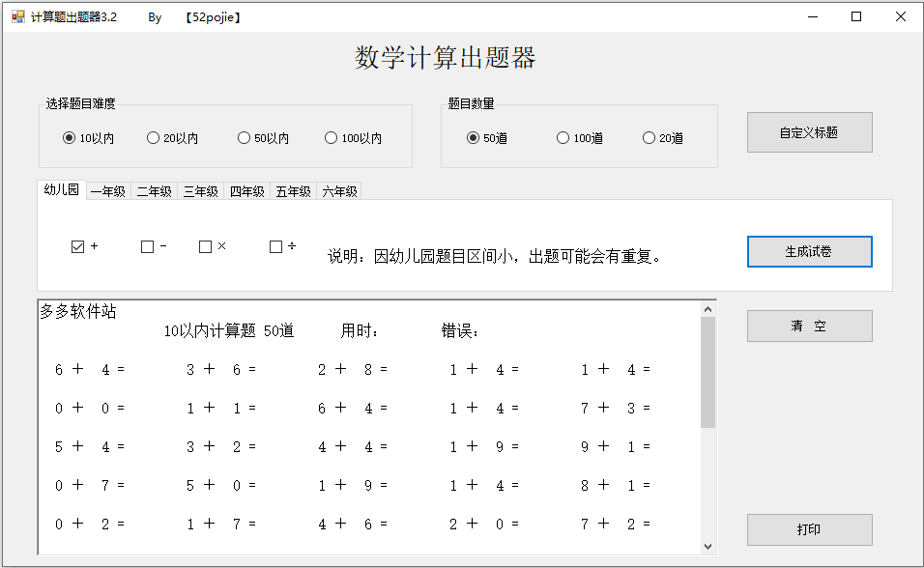Click the scrollbar down arrow

(708, 547)
